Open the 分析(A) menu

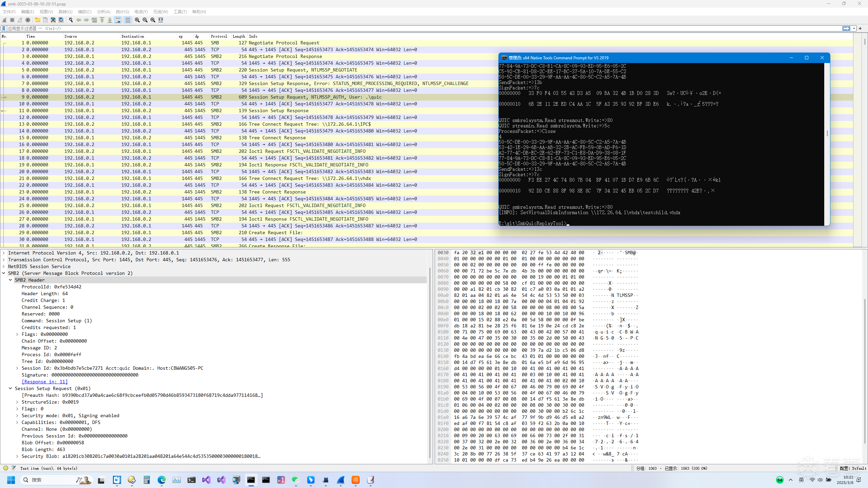pyautogui.click(x=103, y=12)
